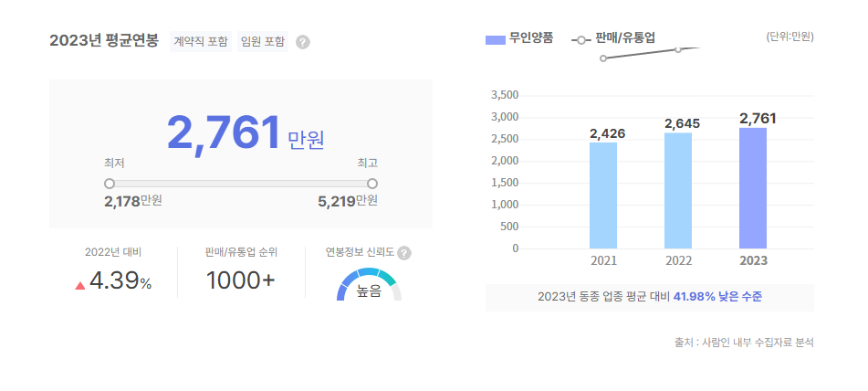This screenshot has height=391, width=868.
Task: Click the 2023년 평균연봉 heading
Action: pos(104,41)
